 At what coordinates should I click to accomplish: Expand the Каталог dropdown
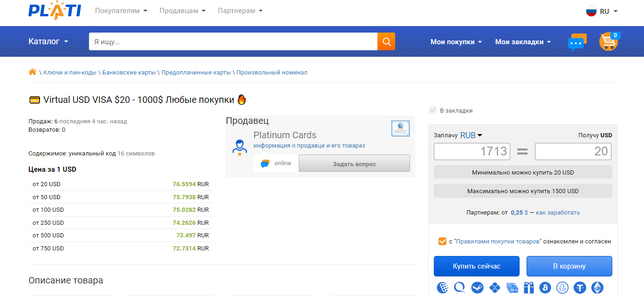click(x=48, y=41)
